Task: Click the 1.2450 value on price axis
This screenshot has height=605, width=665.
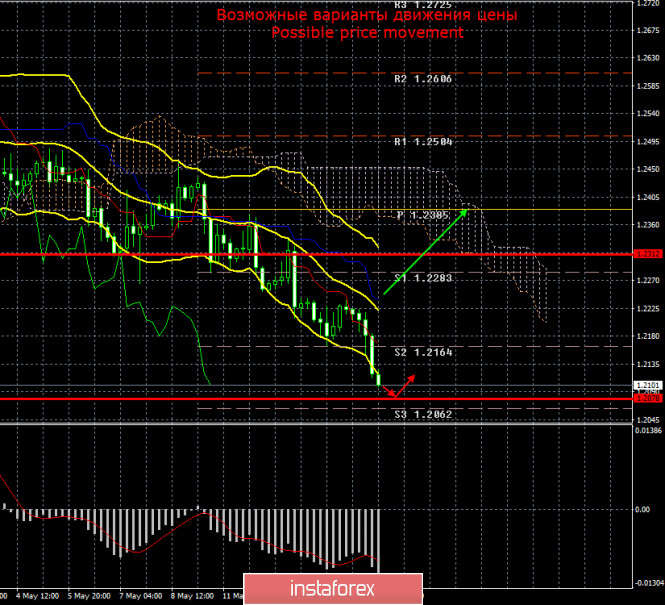Action: click(648, 169)
